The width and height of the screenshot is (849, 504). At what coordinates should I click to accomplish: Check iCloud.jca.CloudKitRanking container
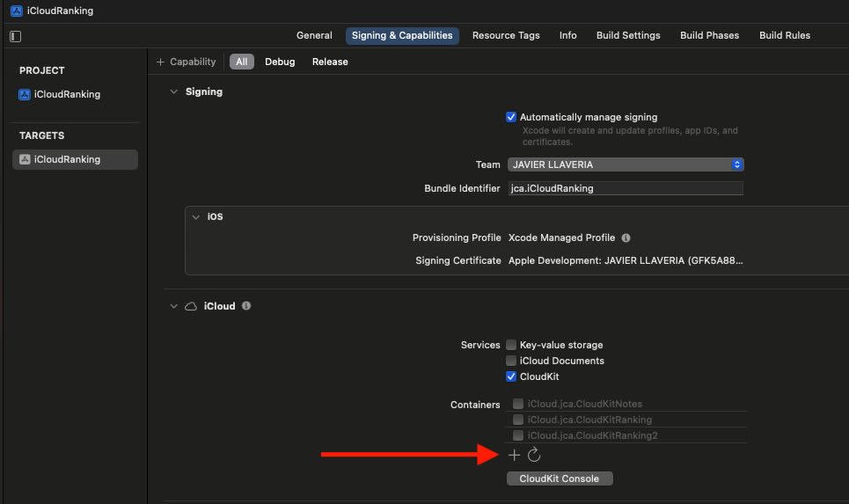coord(518,420)
